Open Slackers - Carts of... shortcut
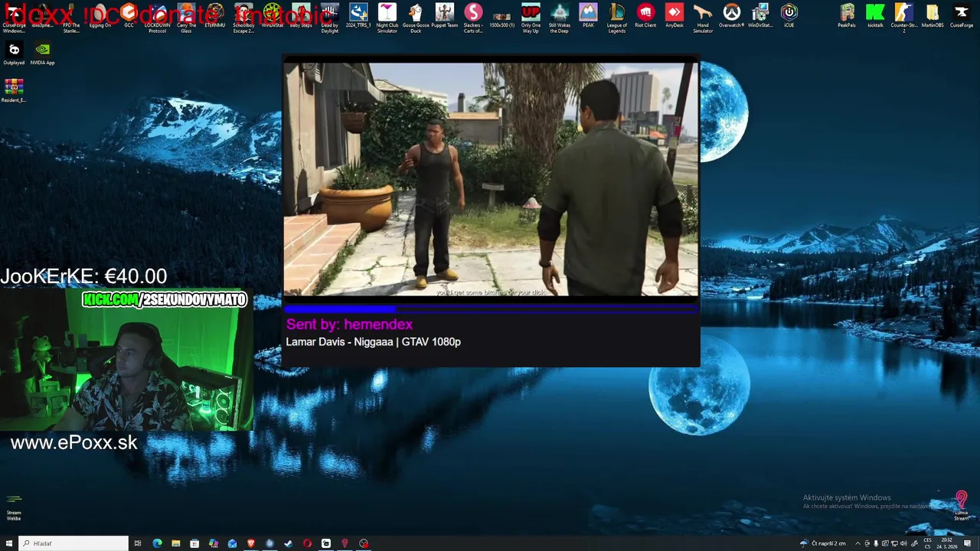This screenshot has height=551, width=980. 473,18
